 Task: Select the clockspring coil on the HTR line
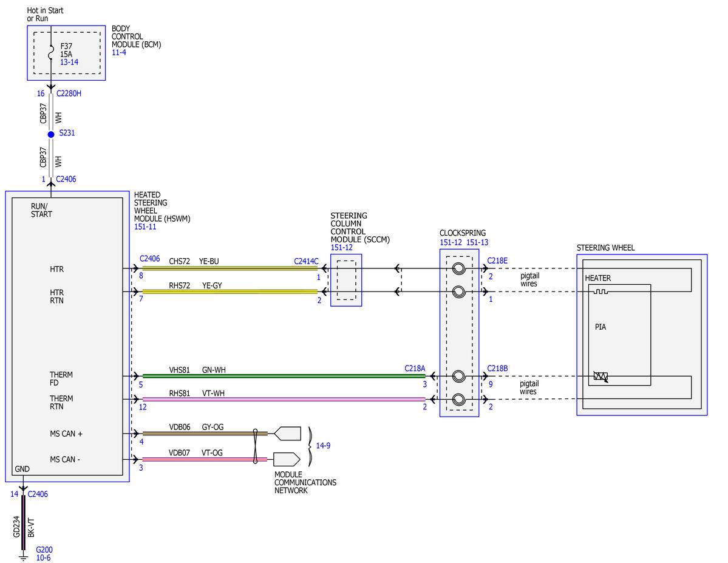click(x=458, y=268)
